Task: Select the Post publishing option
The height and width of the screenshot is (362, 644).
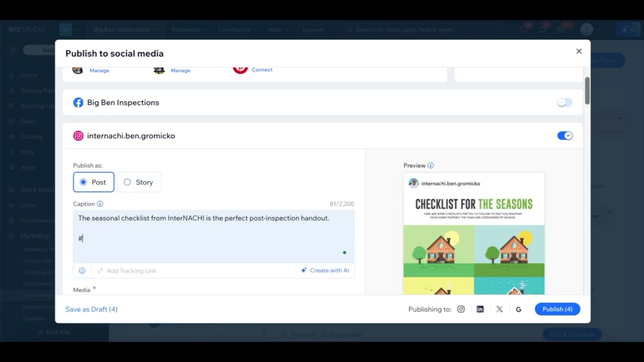Action: tap(94, 182)
